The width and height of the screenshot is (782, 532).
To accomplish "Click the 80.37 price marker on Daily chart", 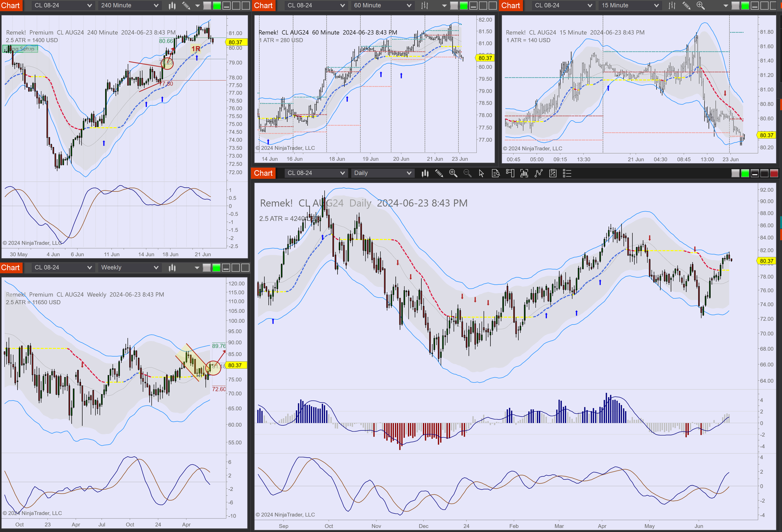I will coord(767,261).
